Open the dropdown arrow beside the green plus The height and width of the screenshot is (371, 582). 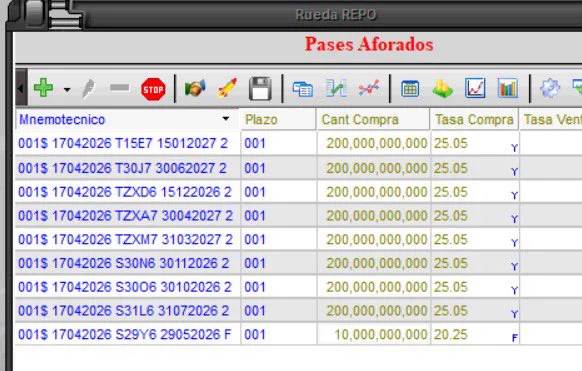[x=67, y=89]
